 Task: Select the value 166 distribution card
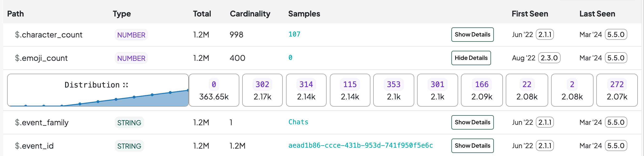click(481, 90)
